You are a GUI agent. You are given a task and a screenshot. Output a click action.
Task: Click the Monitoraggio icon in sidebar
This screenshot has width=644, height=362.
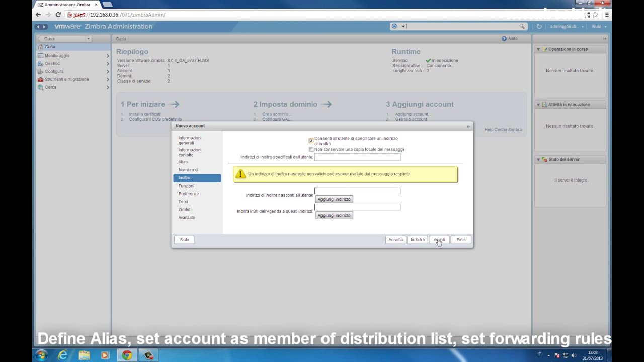tap(41, 55)
